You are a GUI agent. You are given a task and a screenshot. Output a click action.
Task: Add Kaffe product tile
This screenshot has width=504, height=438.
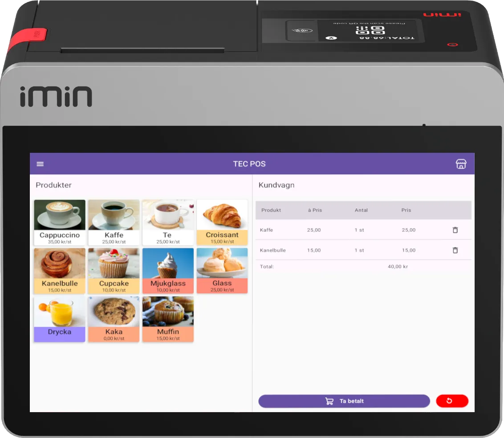tap(114, 222)
